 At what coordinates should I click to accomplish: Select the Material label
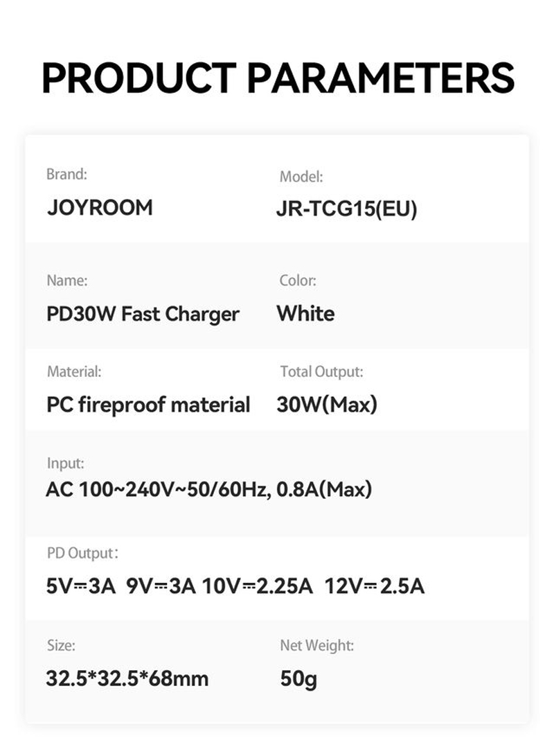tap(74, 371)
